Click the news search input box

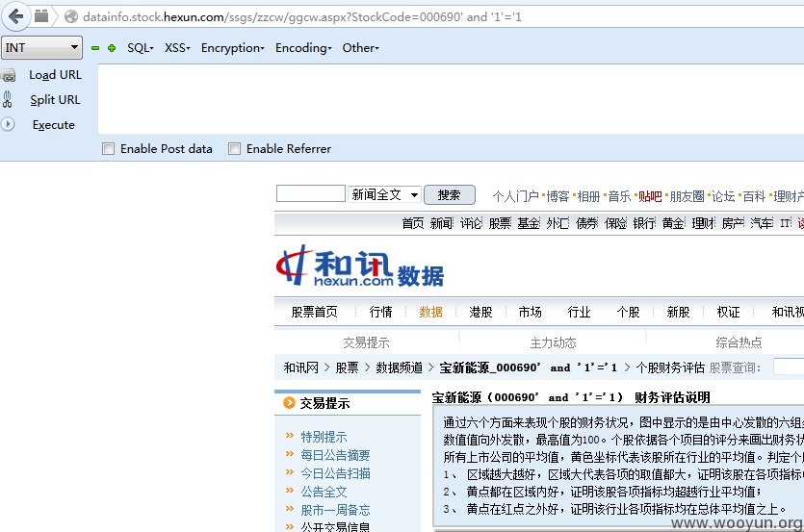pyautogui.click(x=311, y=193)
